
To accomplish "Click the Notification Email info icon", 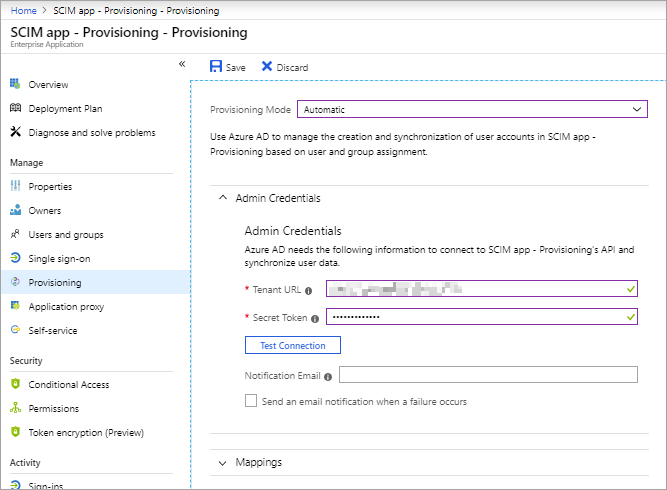I will pyautogui.click(x=328, y=377).
